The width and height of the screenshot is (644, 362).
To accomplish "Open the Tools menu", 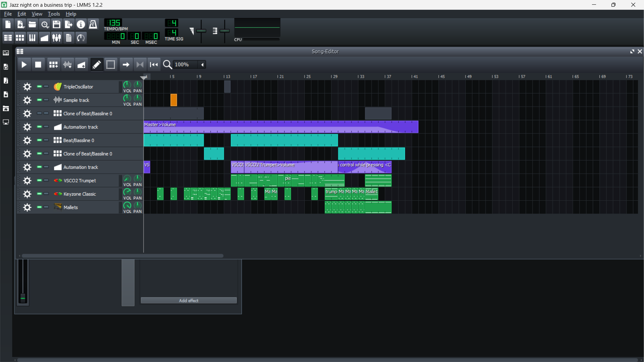I will 54,14.
